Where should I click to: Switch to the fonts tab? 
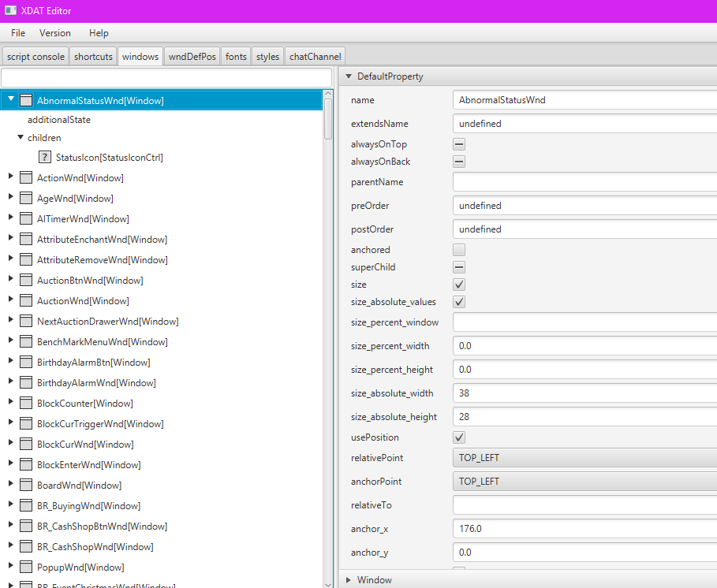(x=236, y=56)
